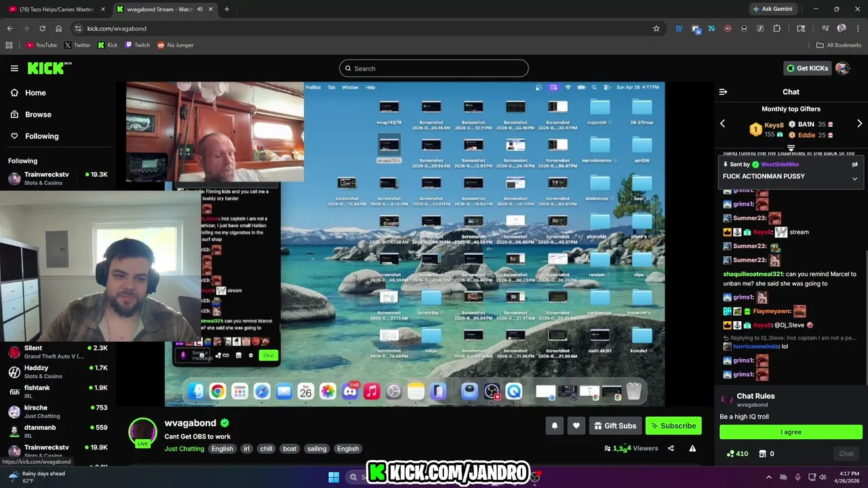Screen dimensions: 868x488
Task: Open All Bookmarks folder
Action: tap(839, 45)
